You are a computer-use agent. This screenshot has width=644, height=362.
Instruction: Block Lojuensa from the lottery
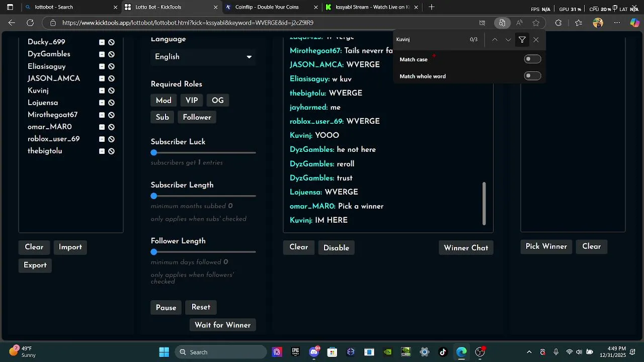pos(111,103)
